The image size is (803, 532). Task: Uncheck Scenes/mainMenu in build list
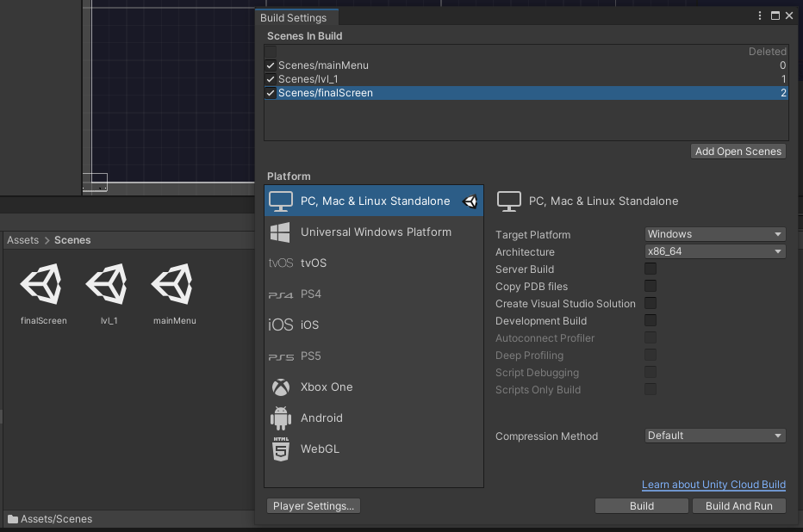point(271,65)
